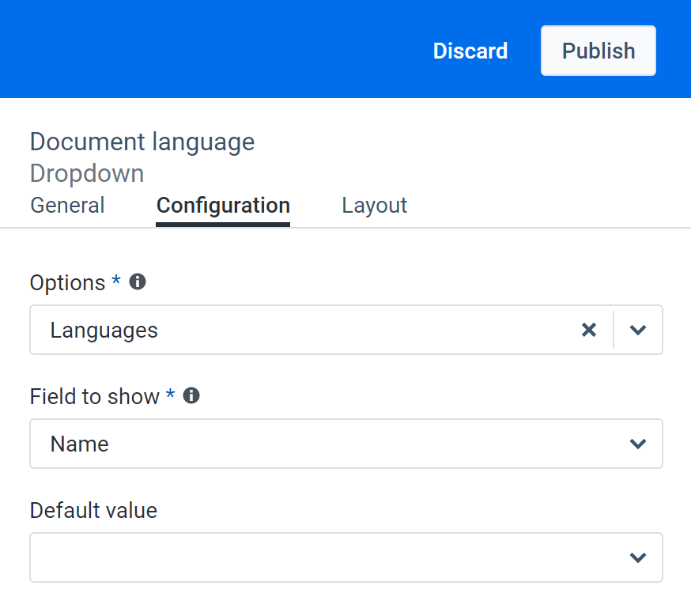Viewport: 691px width, 616px height.
Task: Open the Default value dropdown
Action: (638, 557)
